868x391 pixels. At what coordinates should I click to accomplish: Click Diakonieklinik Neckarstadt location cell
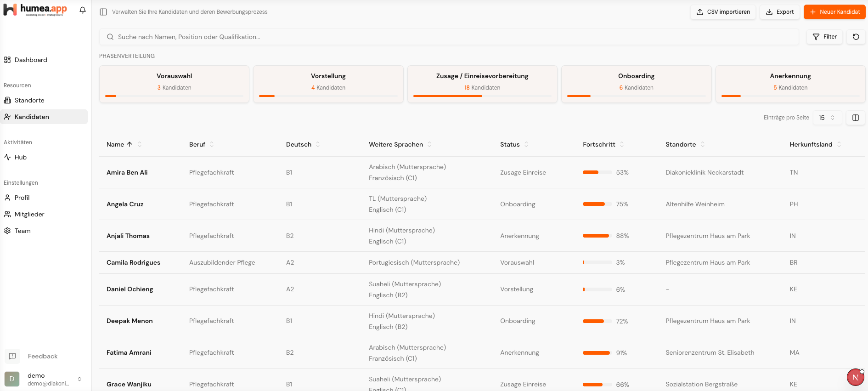point(705,172)
